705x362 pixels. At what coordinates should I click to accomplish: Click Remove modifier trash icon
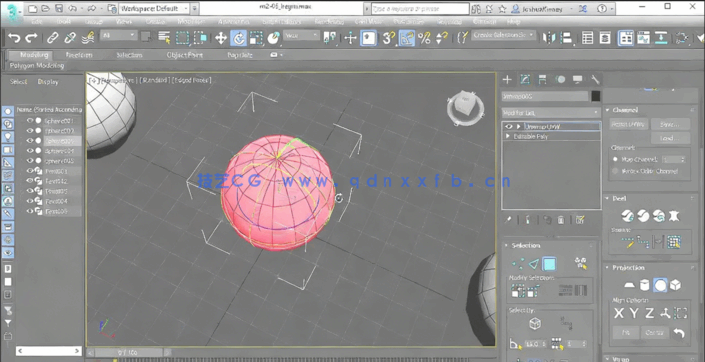561,220
